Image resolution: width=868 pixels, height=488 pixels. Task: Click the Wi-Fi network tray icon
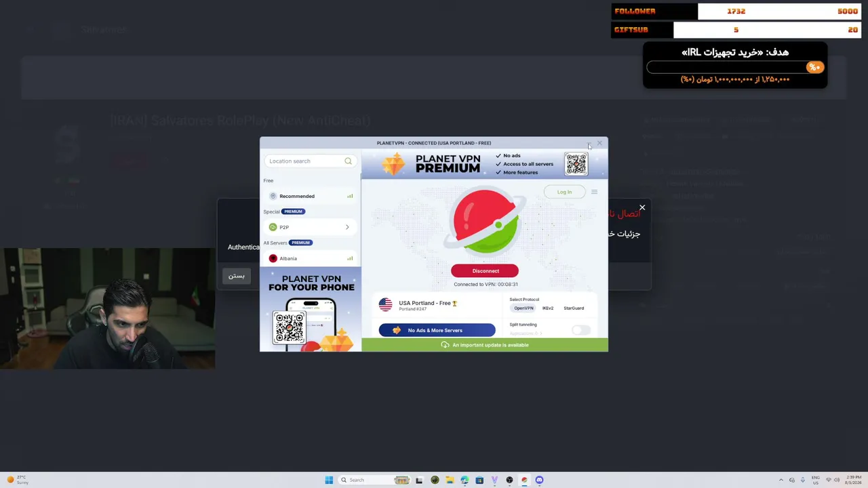(828, 480)
